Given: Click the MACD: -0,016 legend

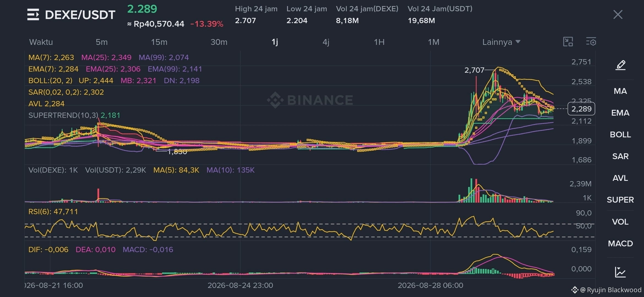Looking at the screenshot, I should [x=148, y=249].
